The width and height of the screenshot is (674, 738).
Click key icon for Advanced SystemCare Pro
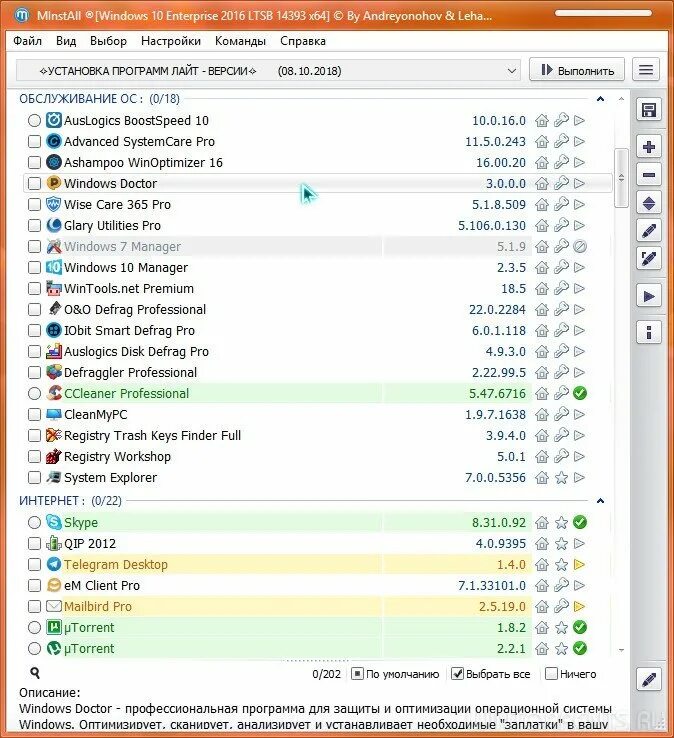pos(561,141)
